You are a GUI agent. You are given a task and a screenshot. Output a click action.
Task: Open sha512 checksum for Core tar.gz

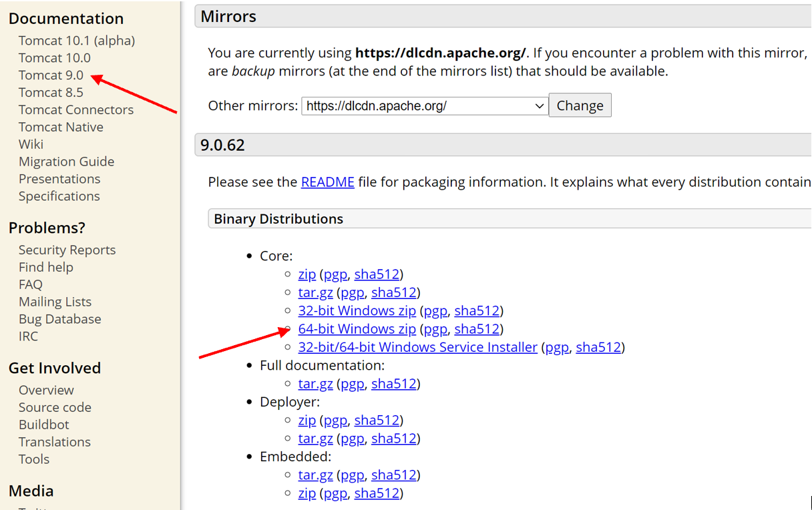394,292
